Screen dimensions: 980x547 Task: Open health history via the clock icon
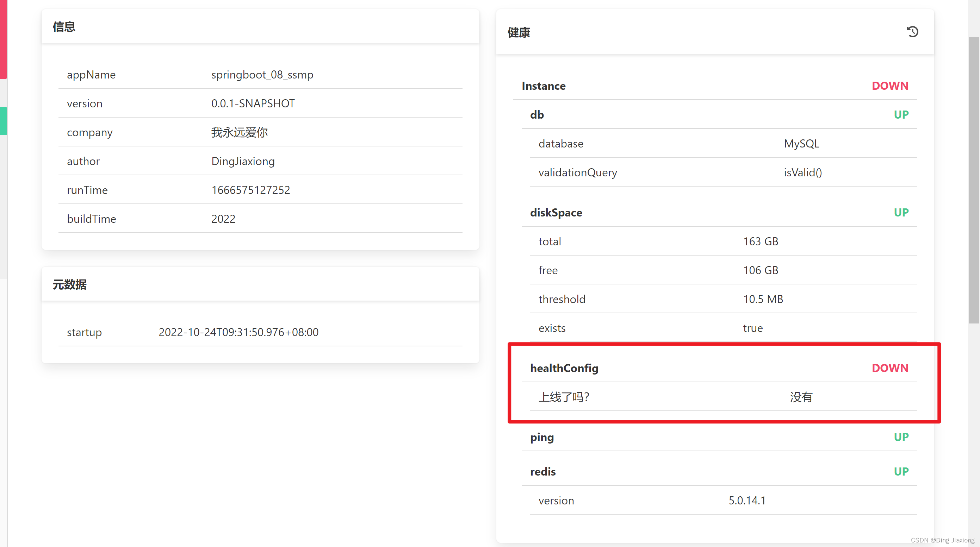tap(912, 32)
